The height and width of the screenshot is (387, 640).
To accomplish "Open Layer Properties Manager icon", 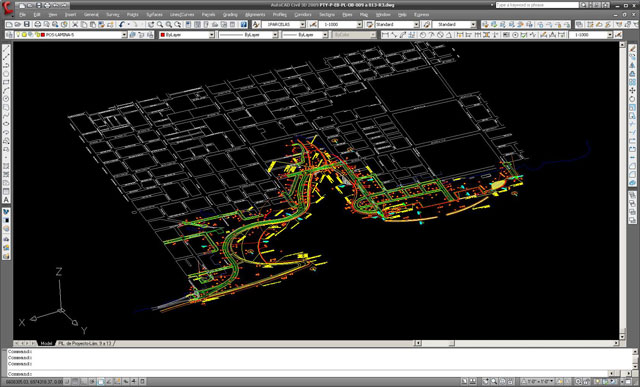I will [x=10, y=35].
